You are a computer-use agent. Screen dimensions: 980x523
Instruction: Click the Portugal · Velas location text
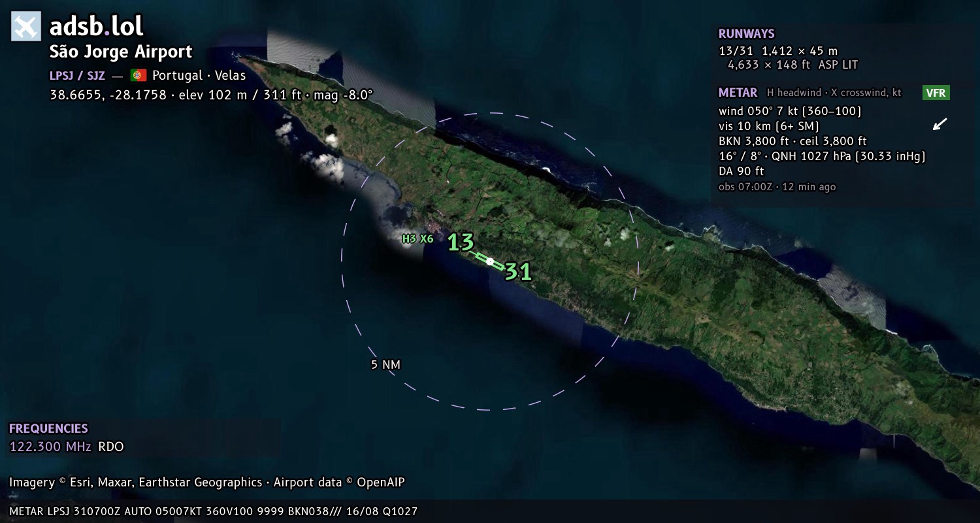coord(199,75)
